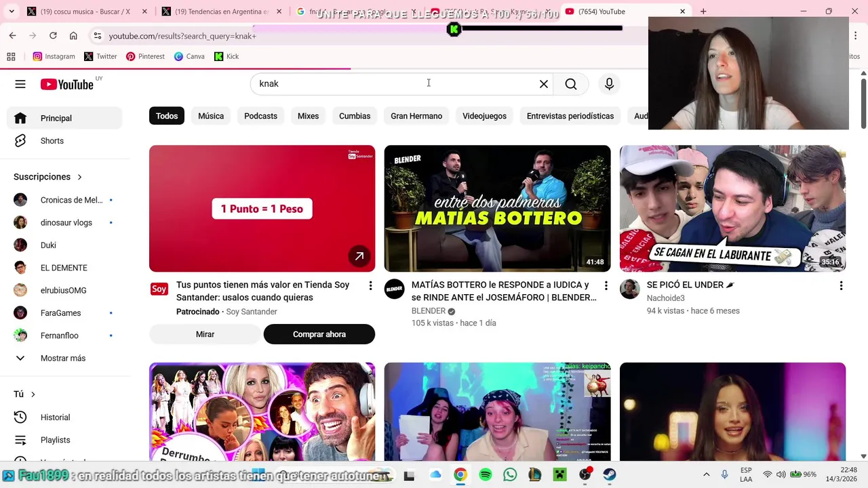The width and height of the screenshot is (868, 488).
Task: Clear the search box with the X
Action: point(543,84)
